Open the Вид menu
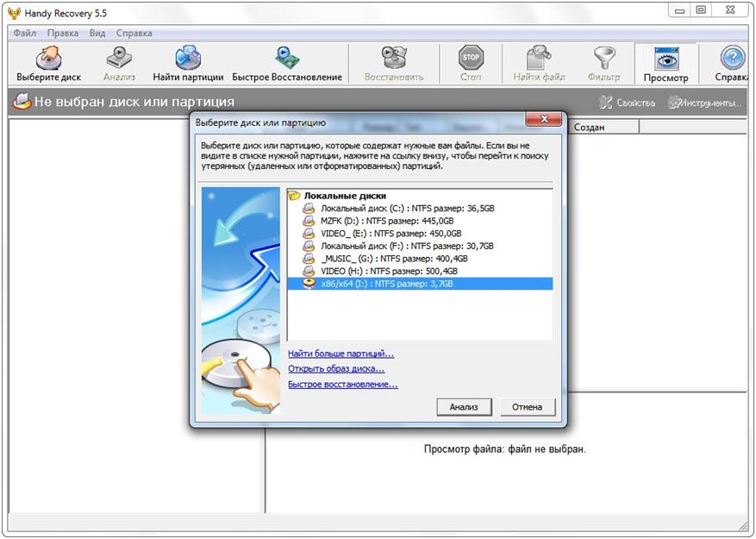The width and height of the screenshot is (756, 539). 97,34
